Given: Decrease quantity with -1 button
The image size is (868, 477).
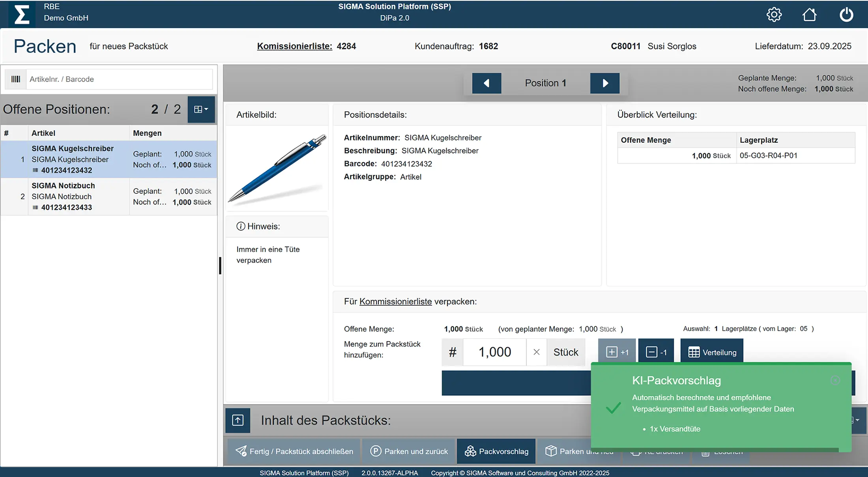Looking at the screenshot, I should click(656, 352).
